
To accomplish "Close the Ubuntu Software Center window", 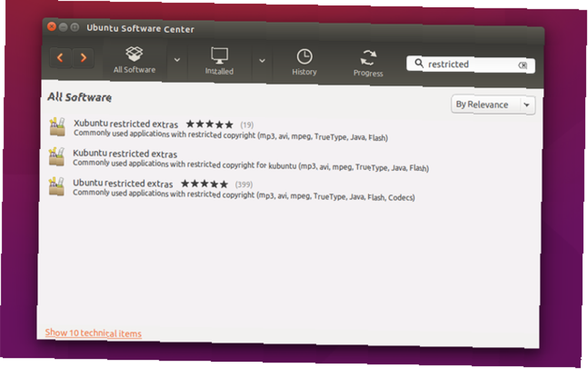I will (52, 26).
